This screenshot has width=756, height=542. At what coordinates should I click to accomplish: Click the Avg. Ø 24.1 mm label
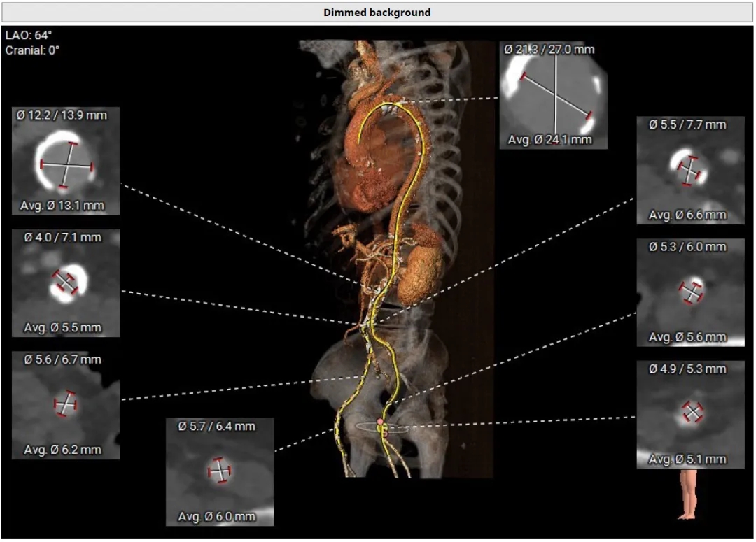click(x=554, y=140)
